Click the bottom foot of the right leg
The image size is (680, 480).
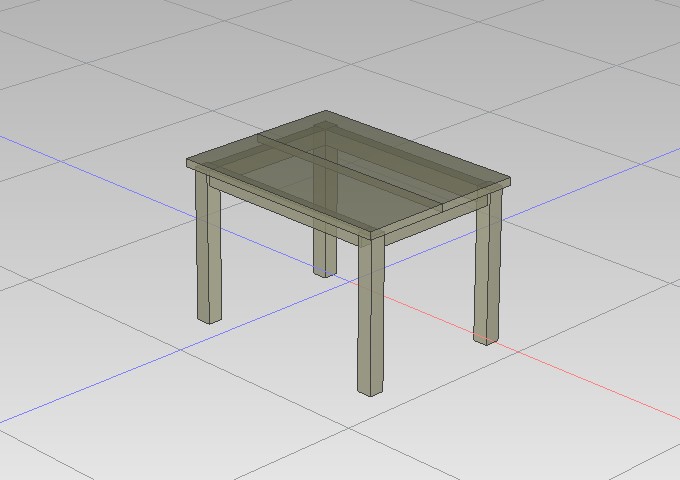pyautogui.click(x=485, y=338)
